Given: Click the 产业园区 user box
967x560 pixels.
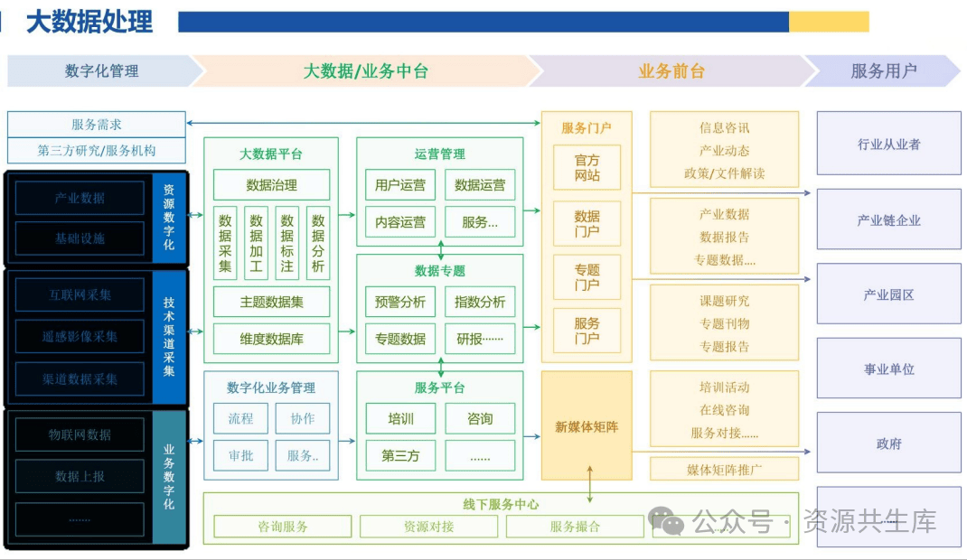Looking at the screenshot, I should pos(888,294).
